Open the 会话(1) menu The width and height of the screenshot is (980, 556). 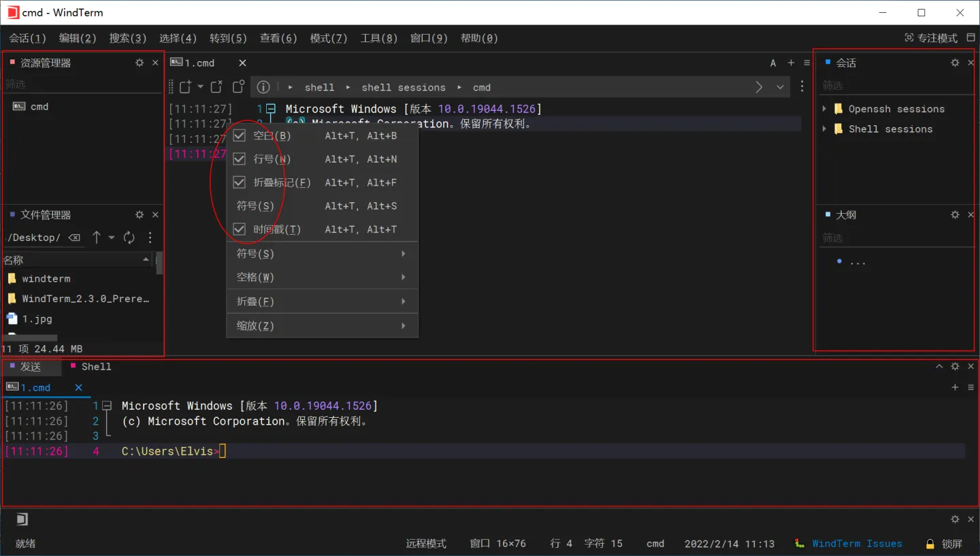coord(28,38)
